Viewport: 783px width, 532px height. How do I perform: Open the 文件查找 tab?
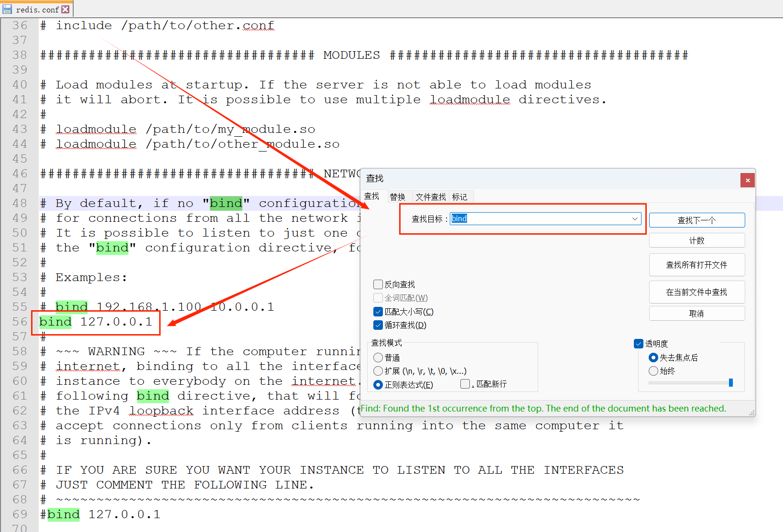point(430,197)
